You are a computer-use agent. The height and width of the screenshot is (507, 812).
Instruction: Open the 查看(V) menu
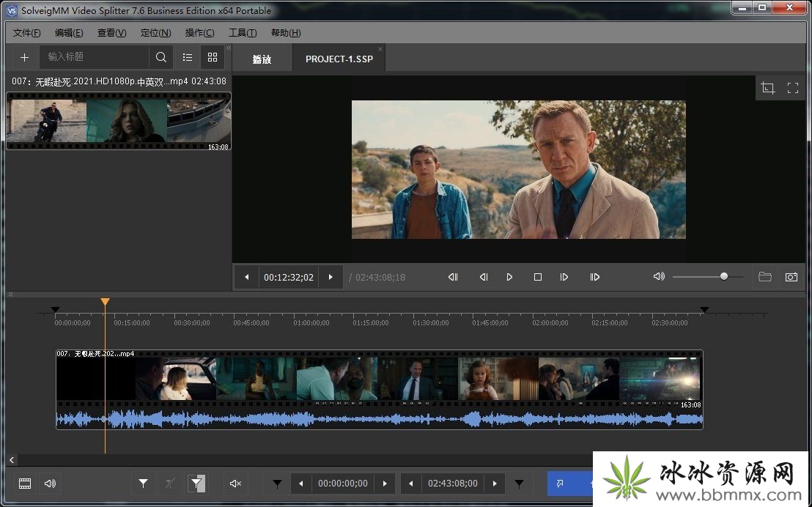pos(112,33)
